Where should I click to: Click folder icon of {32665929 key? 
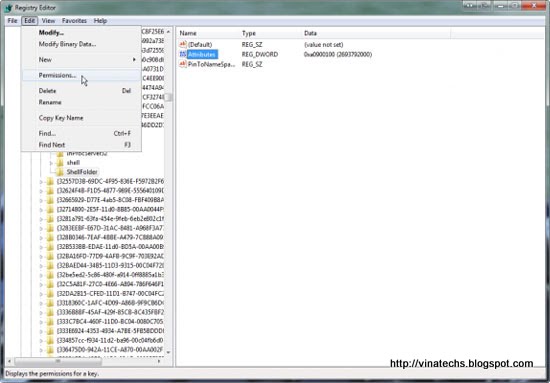[x=50, y=200]
